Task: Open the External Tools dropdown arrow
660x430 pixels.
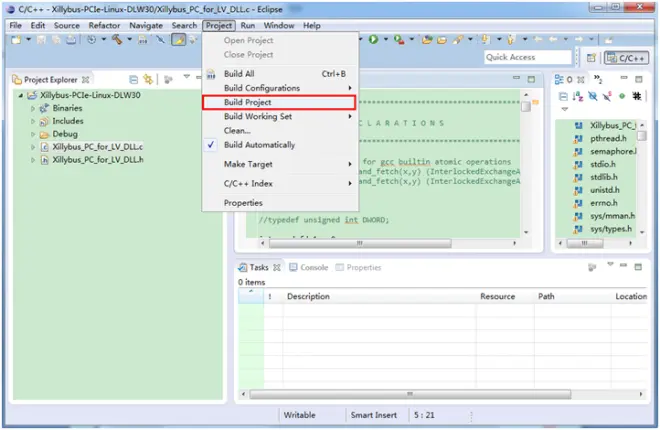Action: tap(412, 40)
